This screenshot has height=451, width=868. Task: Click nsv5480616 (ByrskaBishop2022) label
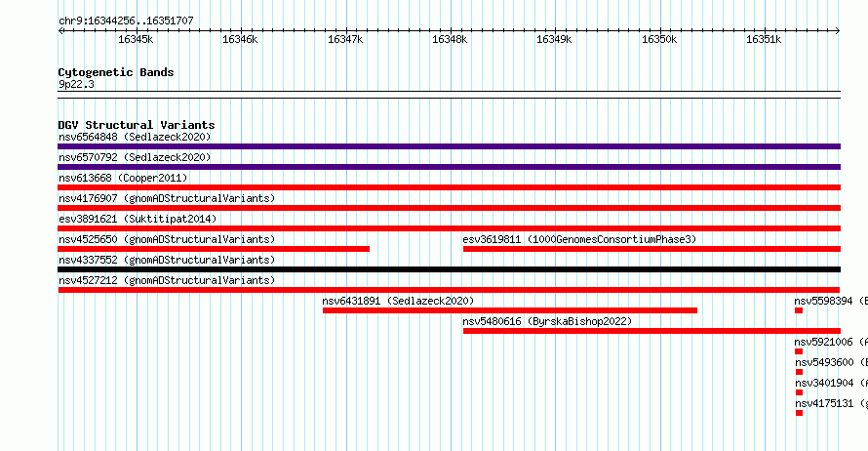point(547,321)
